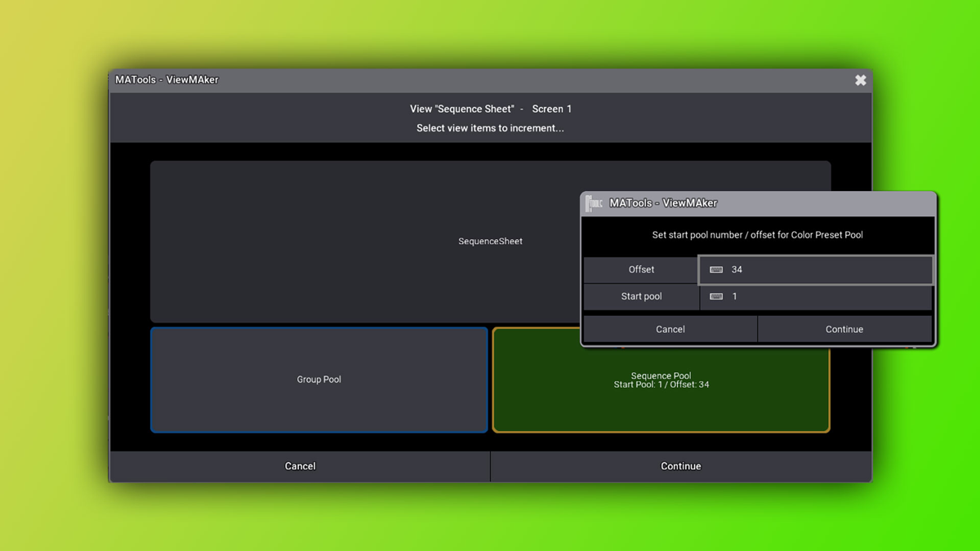Screen dimensions: 980x551
Task: Click 'Select view items to increment...' text
Action: point(490,128)
